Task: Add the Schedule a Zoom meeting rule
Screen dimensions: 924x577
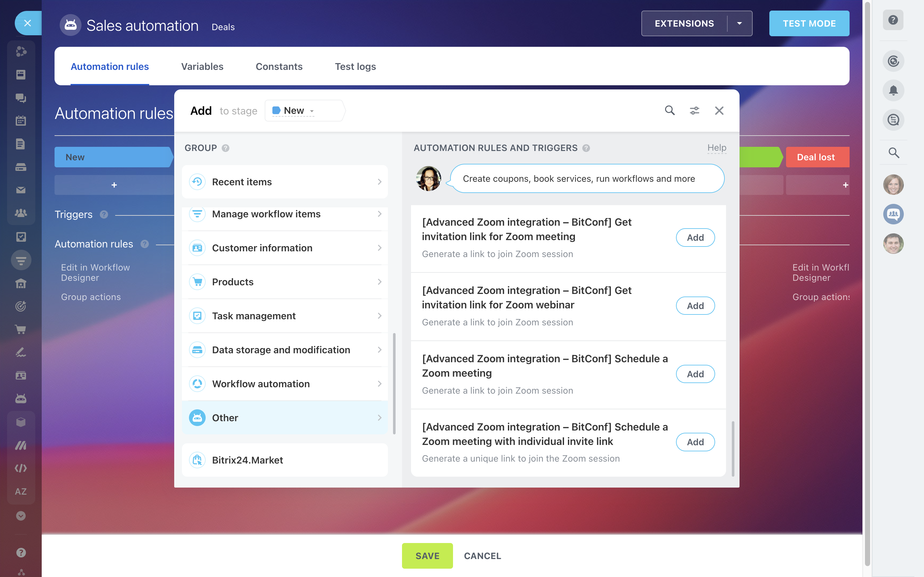Action: click(695, 374)
